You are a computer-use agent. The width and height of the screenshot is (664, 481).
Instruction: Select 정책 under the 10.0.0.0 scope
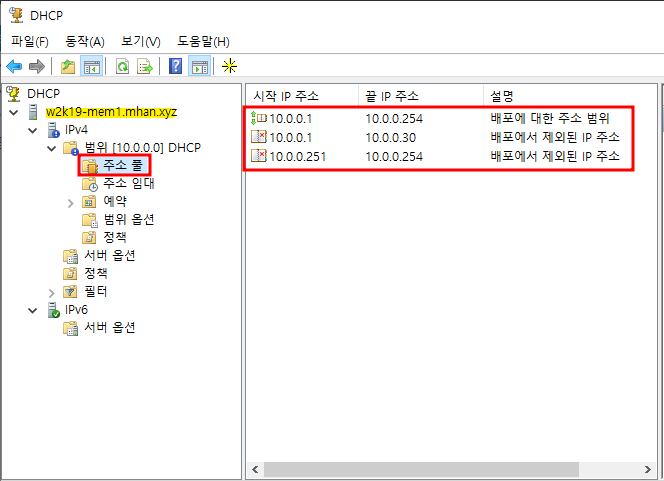click(115, 237)
